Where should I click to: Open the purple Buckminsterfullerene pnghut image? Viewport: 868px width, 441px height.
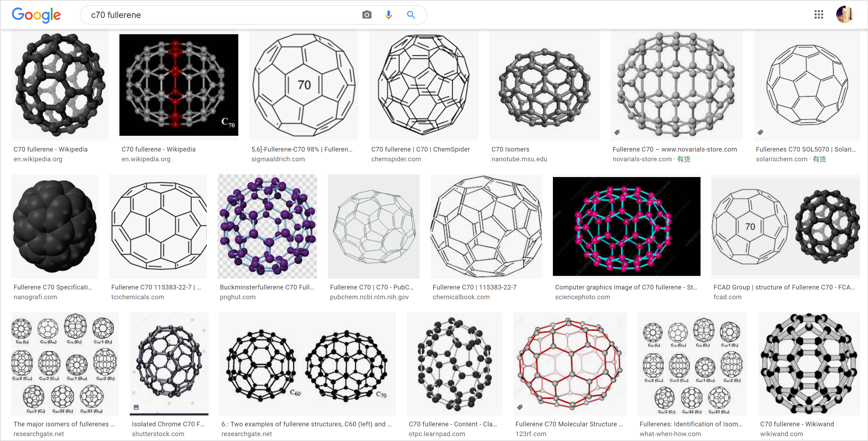pyautogui.click(x=267, y=226)
